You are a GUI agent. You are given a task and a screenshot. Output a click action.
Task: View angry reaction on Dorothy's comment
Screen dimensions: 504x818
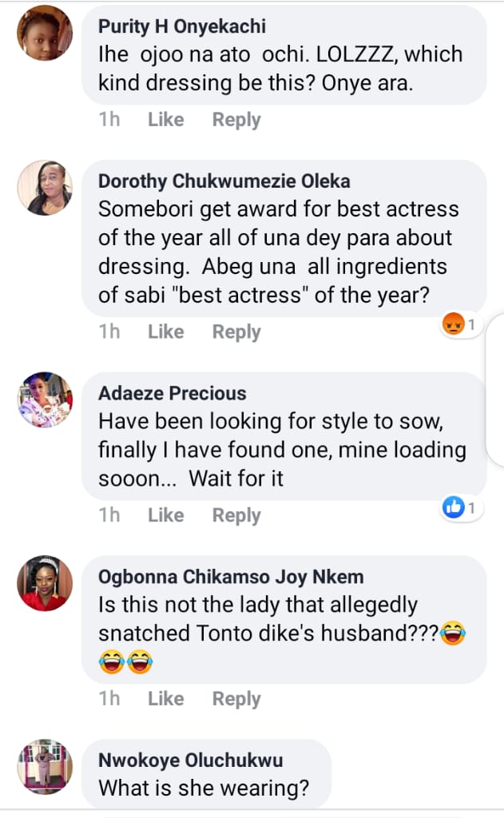[x=461, y=324]
